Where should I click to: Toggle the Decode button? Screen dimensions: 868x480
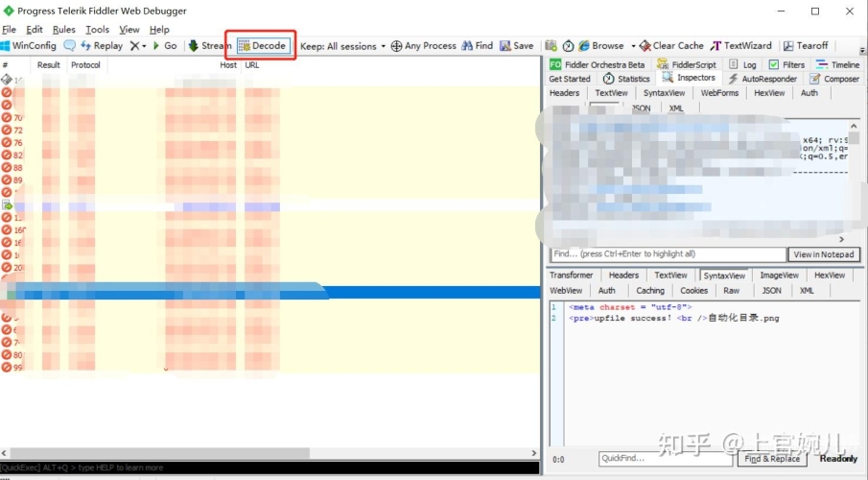262,45
